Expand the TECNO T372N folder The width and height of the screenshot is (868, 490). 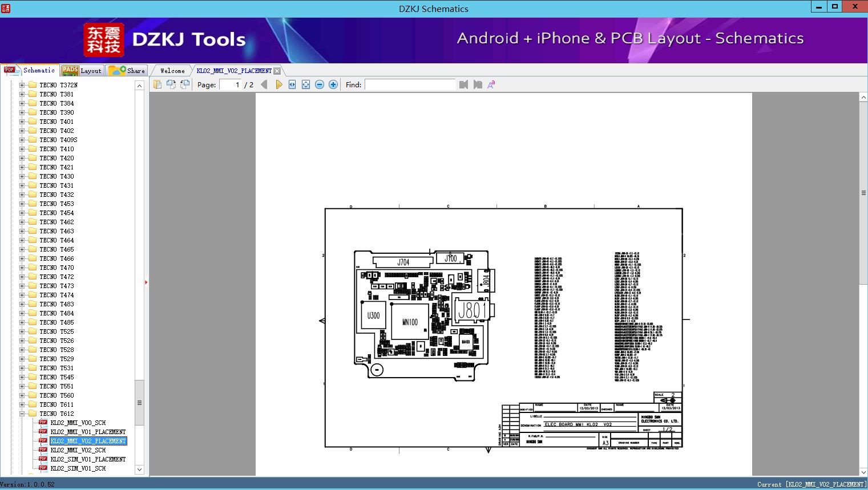22,85
